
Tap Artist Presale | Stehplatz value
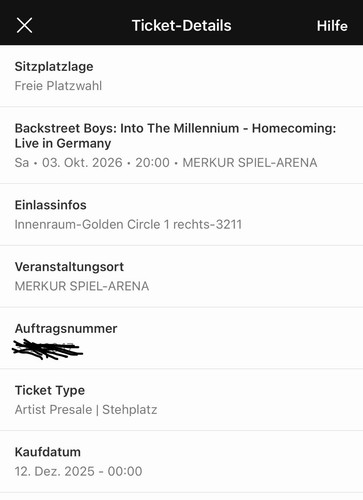tap(86, 410)
